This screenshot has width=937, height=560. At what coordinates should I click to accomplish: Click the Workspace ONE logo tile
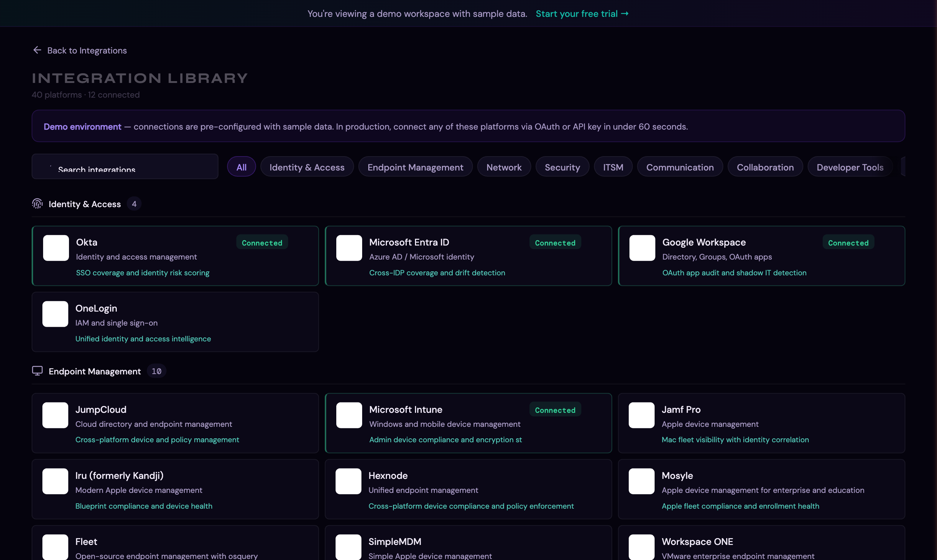[x=641, y=547]
